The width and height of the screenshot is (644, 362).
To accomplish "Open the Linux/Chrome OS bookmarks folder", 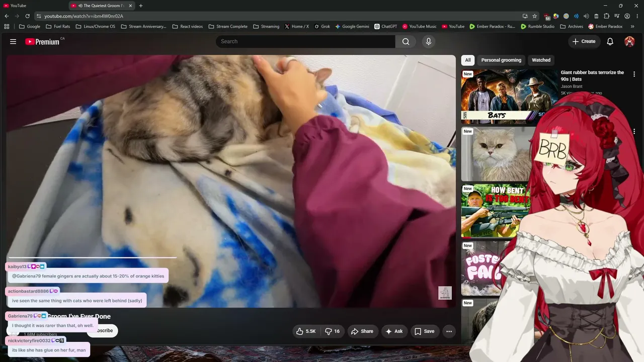I will (95, 27).
